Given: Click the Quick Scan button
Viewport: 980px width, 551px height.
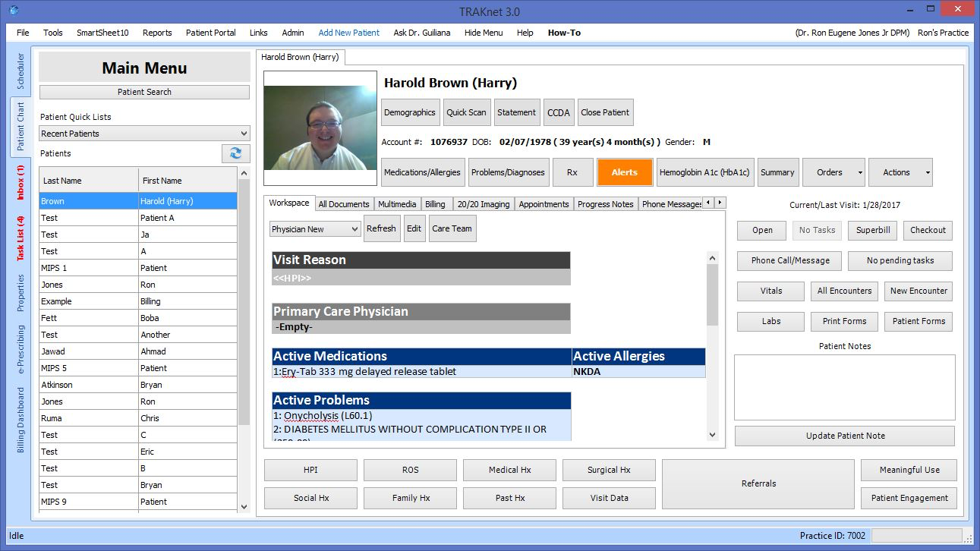Looking at the screenshot, I should tap(466, 112).
